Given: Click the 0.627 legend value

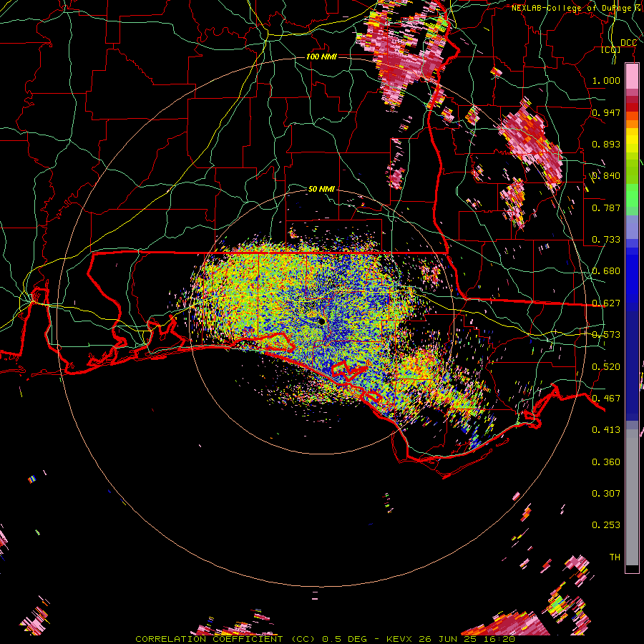Looking at the screenshot, I should pos(606,303).
